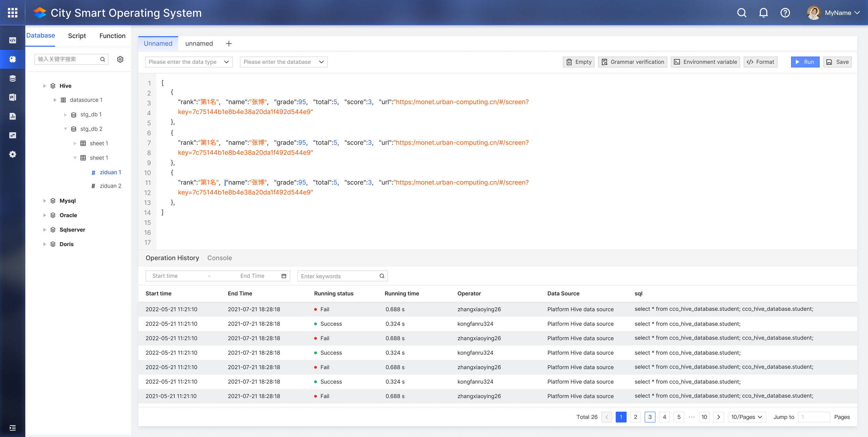Open the 10/Pages size dropdown

coord(746,417)
